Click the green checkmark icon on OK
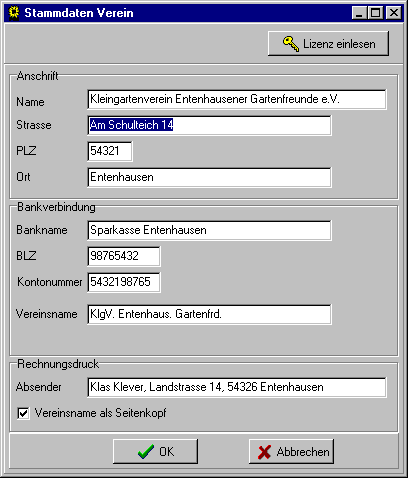This screenshot has height=478, width=408. pyautogui.click(x=146, y=452)
